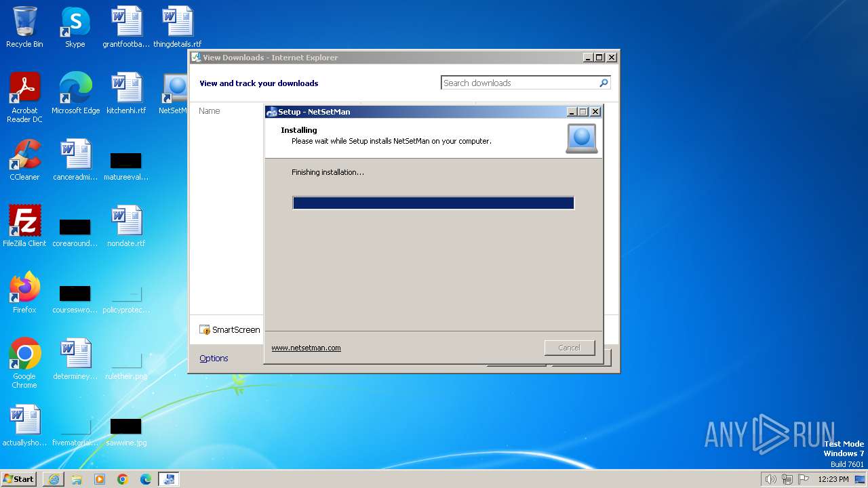
Task: Click the search magnifier in downloads box
Action: (x=604, y=83)
